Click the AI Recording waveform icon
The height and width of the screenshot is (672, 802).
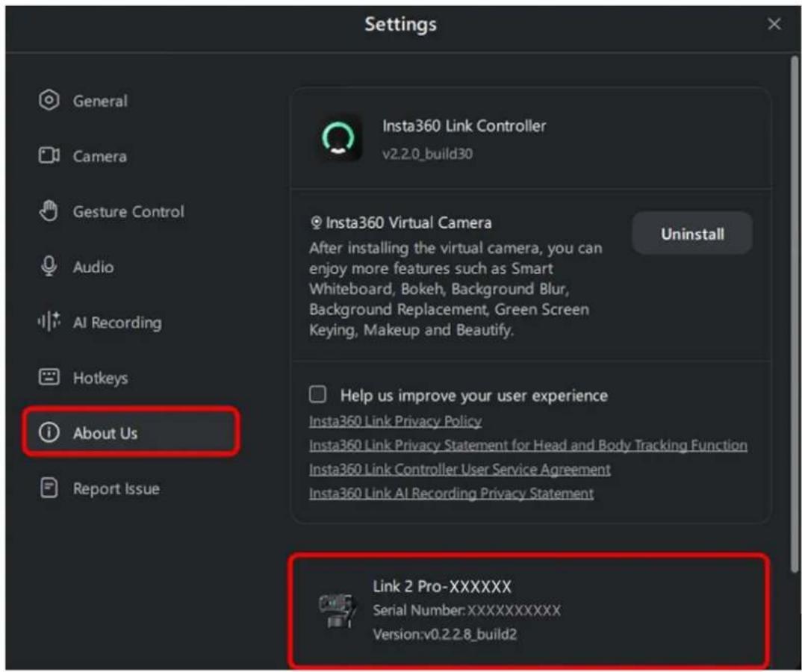(x=49, y=321)
